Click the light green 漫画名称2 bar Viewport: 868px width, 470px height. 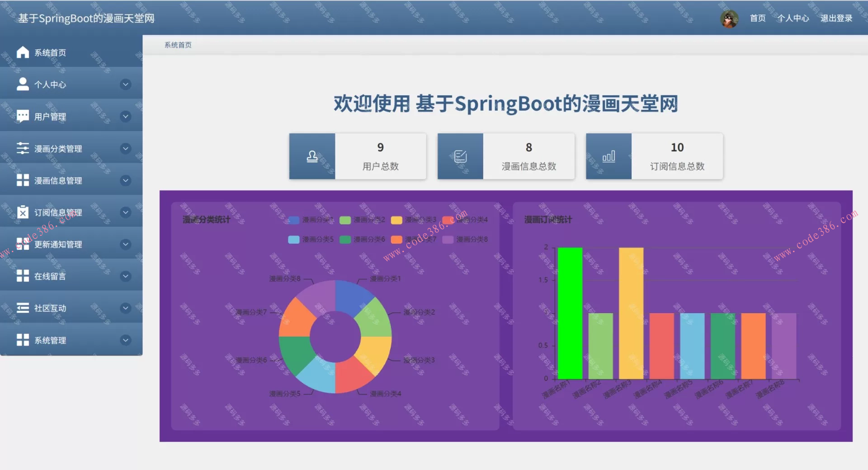[600, 346]
